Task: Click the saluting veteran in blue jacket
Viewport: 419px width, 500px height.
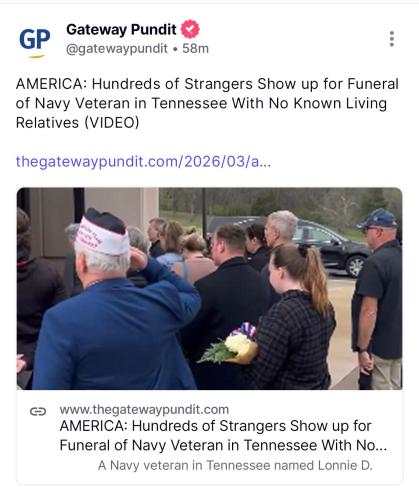Action: click(113, 310)
